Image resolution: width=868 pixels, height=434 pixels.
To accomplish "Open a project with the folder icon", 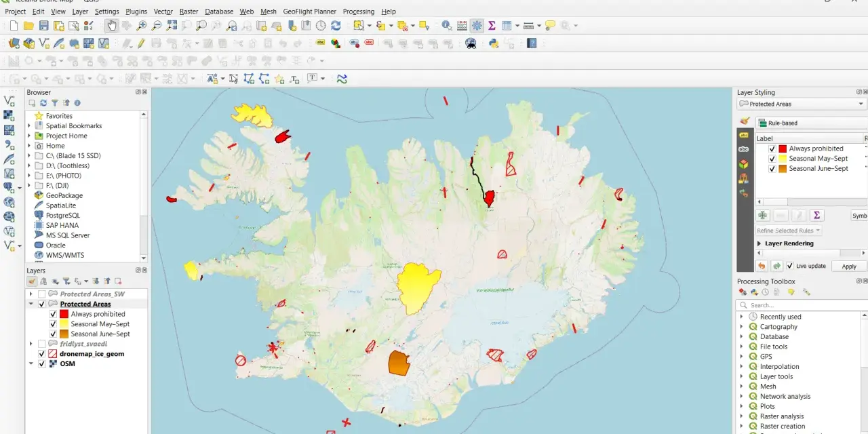I will [28, 26].
